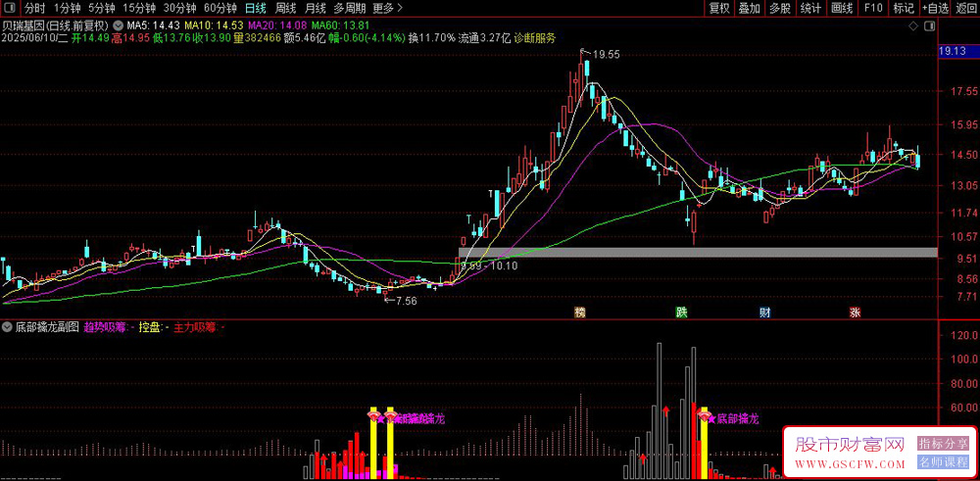Add stock via +自选 button

[934, 9]
